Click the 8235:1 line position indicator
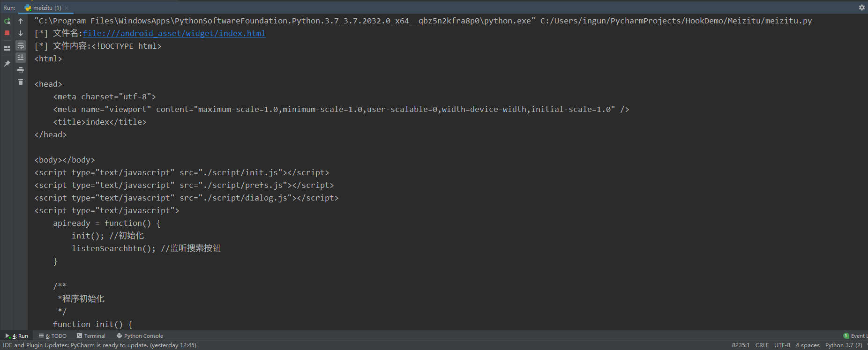 click(741, 345)
